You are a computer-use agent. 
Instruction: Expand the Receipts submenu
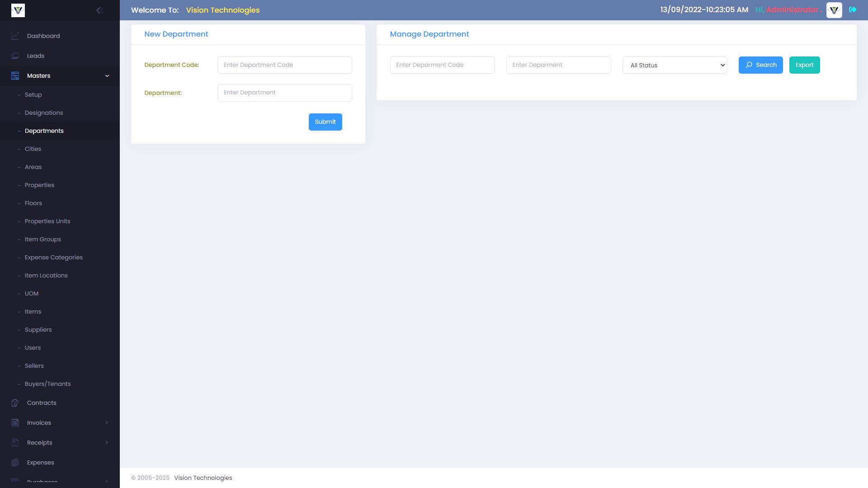tap(107, 442)
